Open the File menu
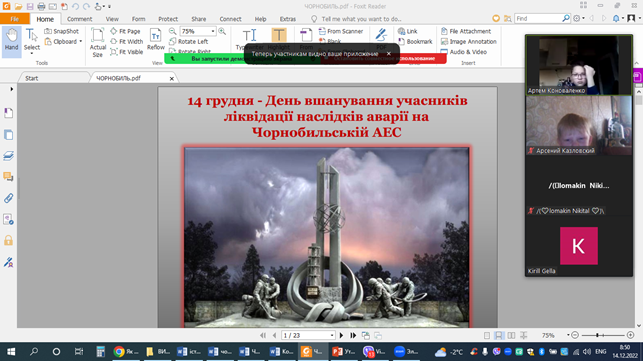Image resolution: width=643 pixels, height=361 pixels. [x=15, y=19]
